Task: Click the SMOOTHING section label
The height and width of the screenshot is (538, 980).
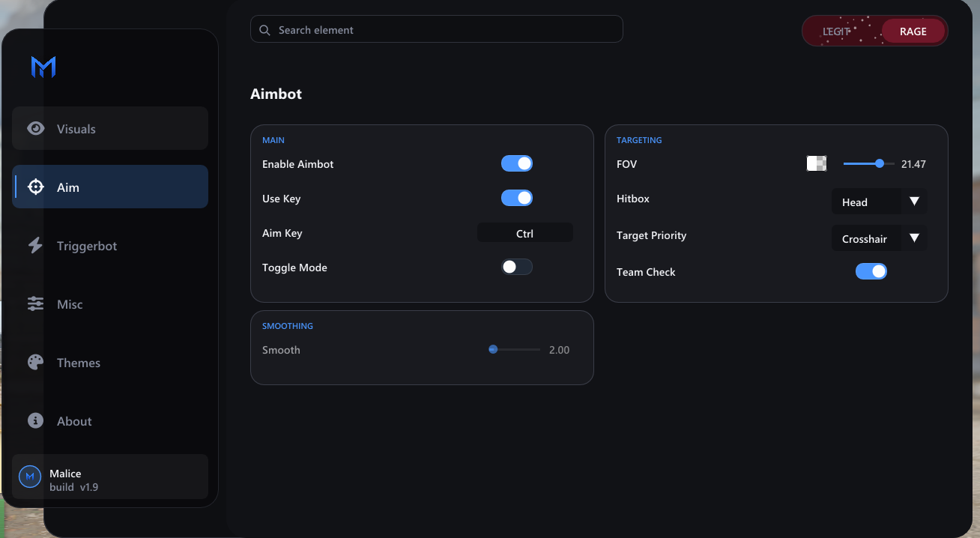Action: tap(288, 326)
